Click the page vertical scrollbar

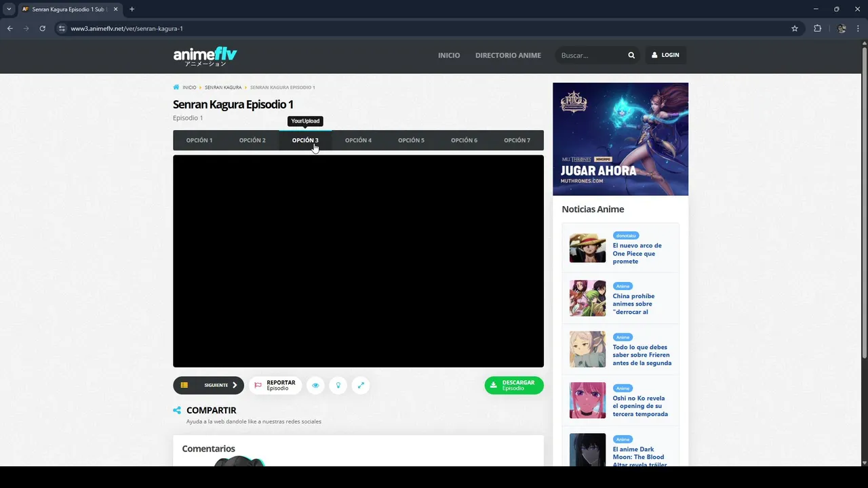click(x=864, y=203)
